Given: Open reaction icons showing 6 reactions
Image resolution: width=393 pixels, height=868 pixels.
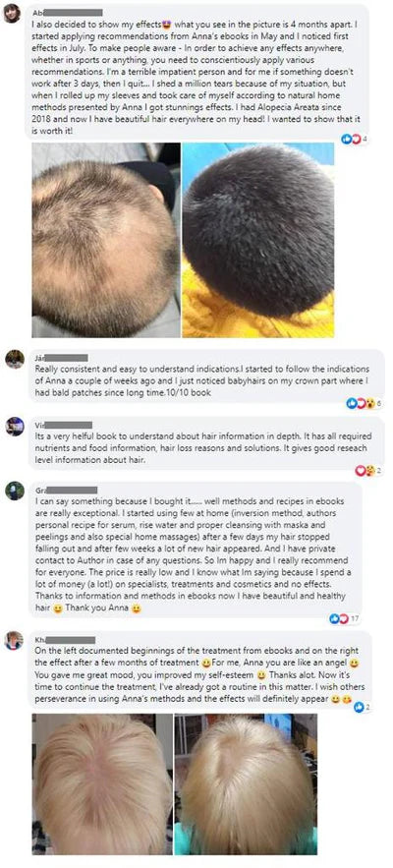Looking at the screenshot, I should coord(364,404).
